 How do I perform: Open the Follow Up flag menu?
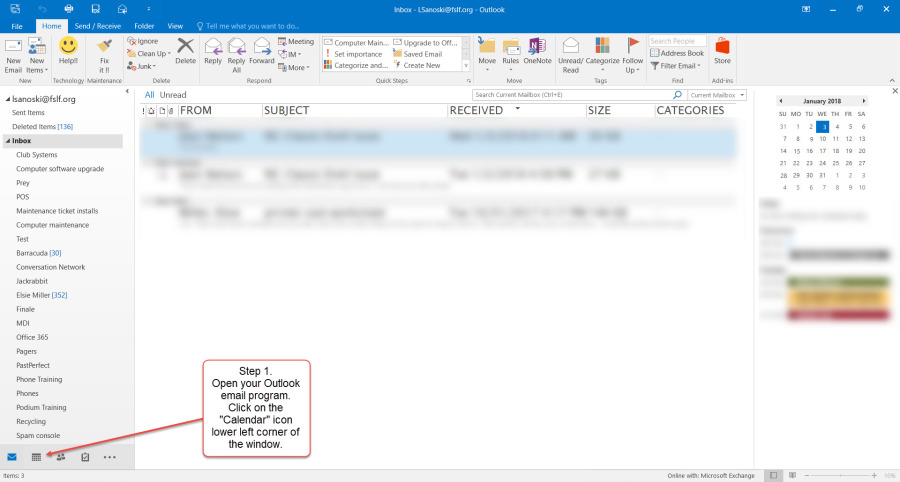pos(633,56)
